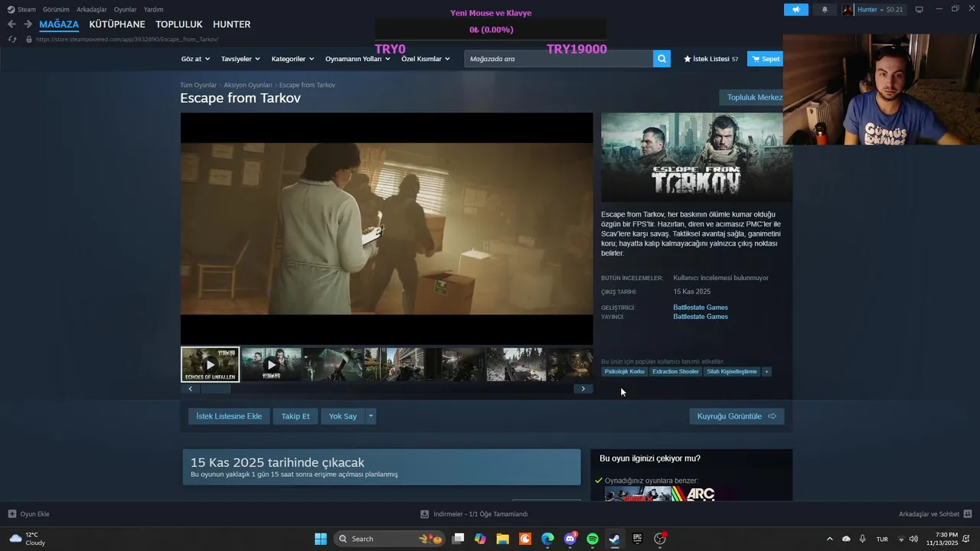Open Sepet cart button
This screenshot has height=551, width=980.
pyautogui.click(x=766, y=59)
